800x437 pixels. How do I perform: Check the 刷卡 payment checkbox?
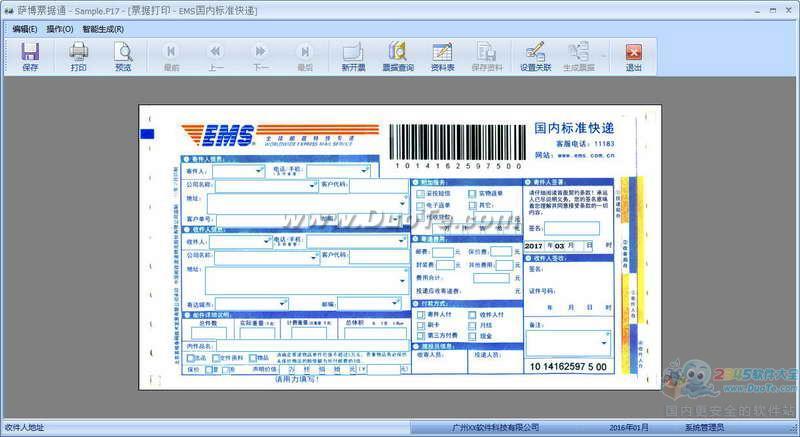point(421,325)
